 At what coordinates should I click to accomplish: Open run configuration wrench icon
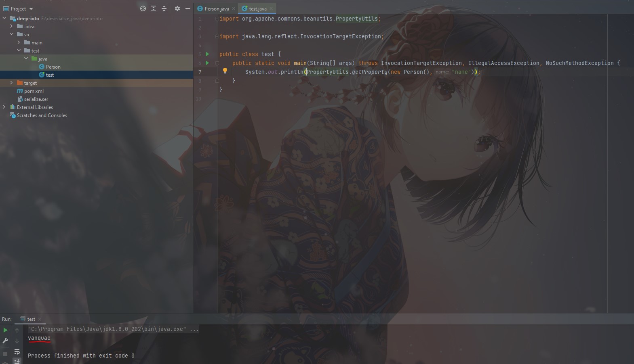point(5,341)
